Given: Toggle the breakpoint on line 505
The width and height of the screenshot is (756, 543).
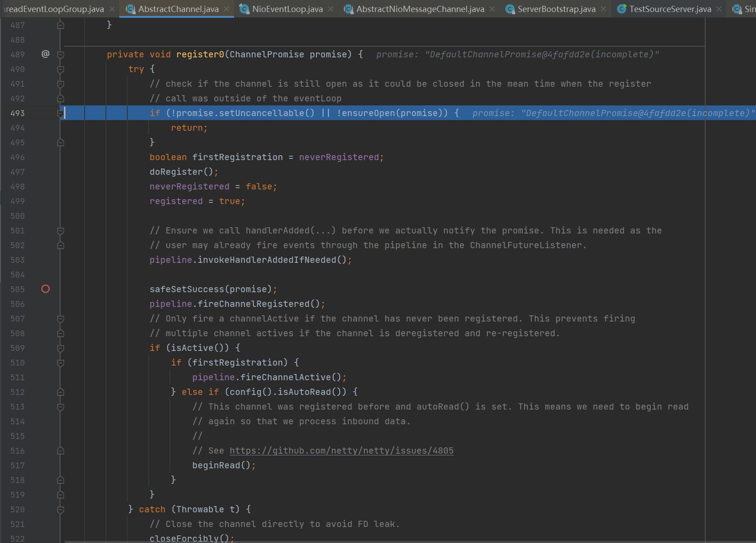Looking at the screenshot, I should click(x=45, y=289).
